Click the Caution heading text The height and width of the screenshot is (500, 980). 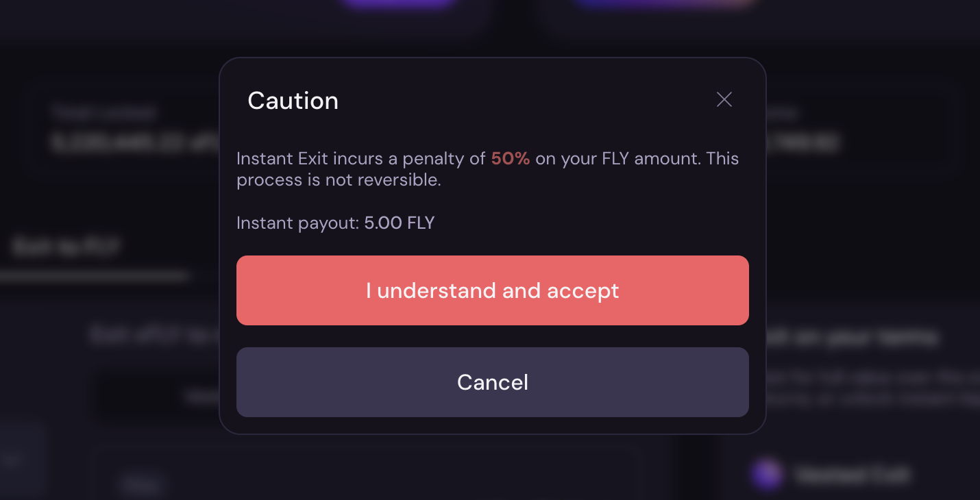(293, 101)
